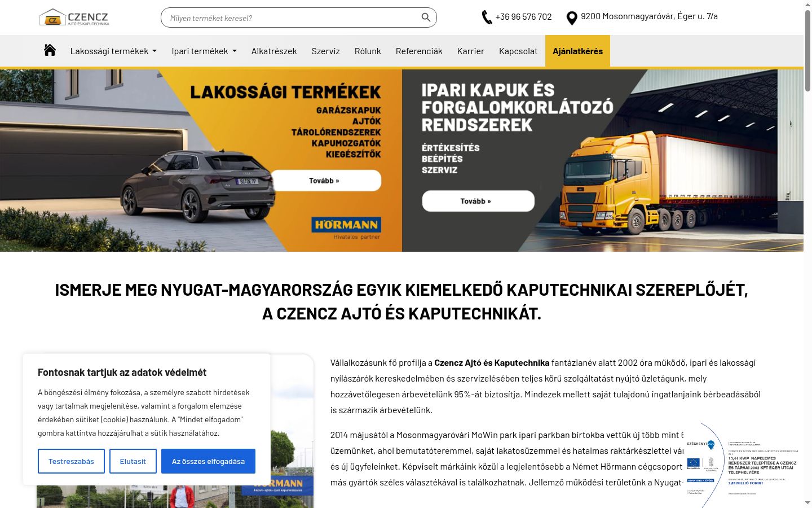Click the Hörmann partner logo on banner
Screen dimensions: 812x508
(x=346, y=225)
